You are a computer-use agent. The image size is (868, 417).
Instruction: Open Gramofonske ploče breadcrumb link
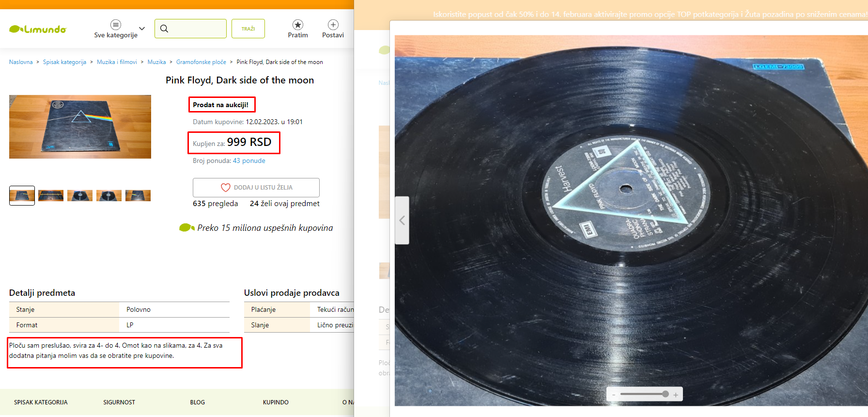[x=201, y=62]
